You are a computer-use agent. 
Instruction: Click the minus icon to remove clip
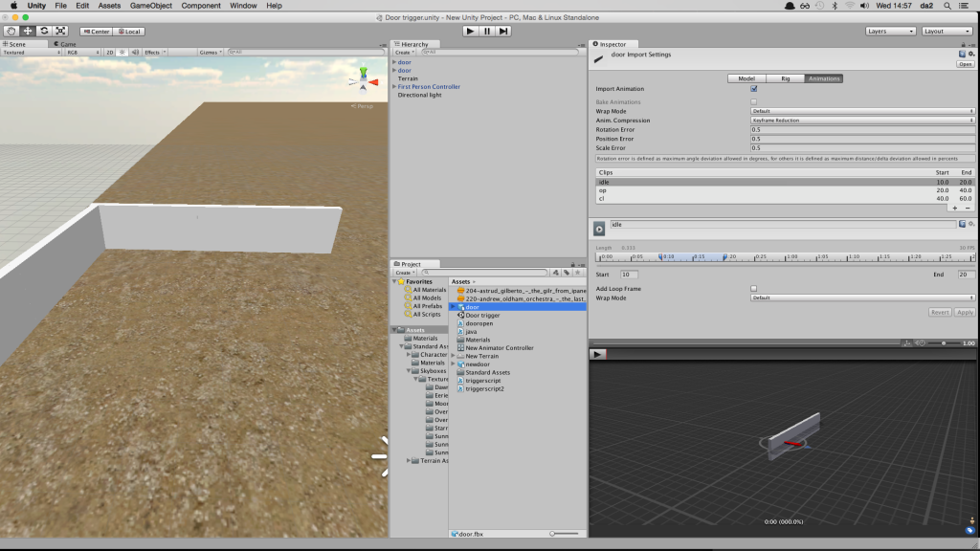point(967,208)
